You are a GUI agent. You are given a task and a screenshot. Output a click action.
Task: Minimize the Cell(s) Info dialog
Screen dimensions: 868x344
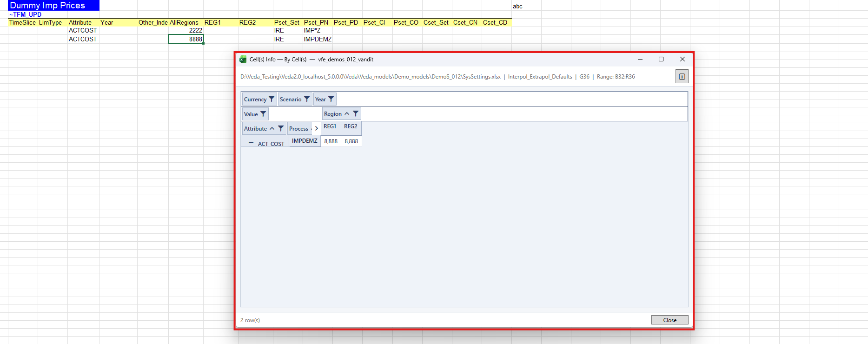640,59
